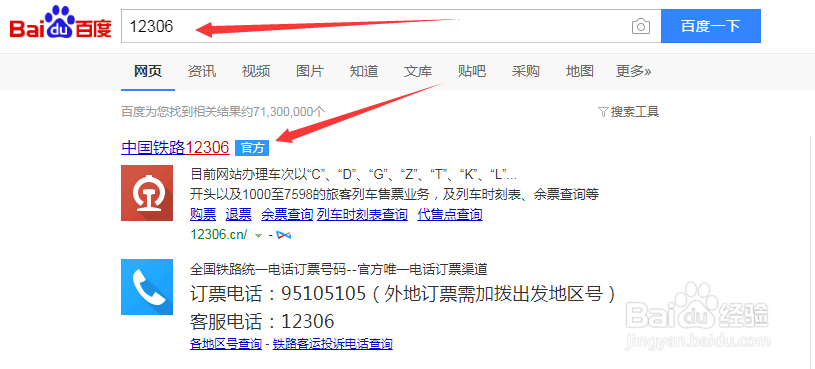Open the 购票 link
This screenshot has height=369, width=815.
(x=203, y=214)
